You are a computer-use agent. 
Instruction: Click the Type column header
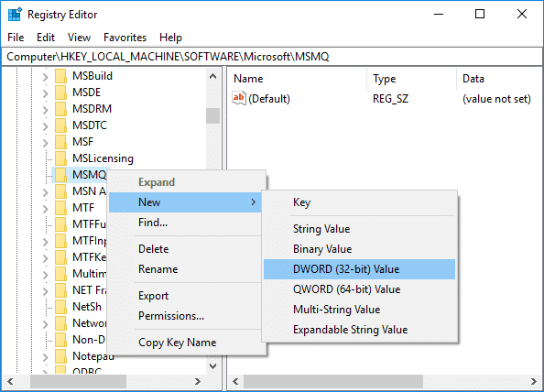pyautogui.click(x=412, y=79)
